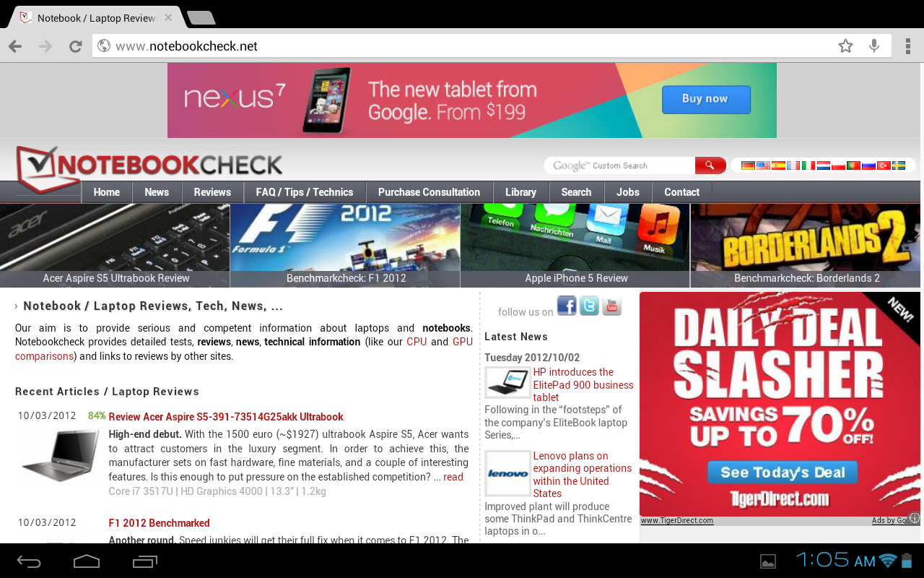This screenshot has height=578, width=924.
Task: Open the Chrome overflow menu
Action: (907, 46)
